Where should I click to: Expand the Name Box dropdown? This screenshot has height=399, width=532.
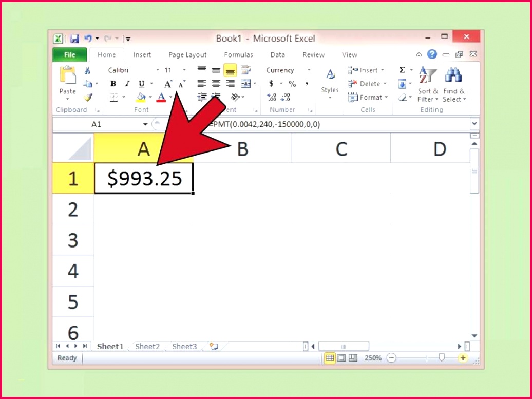point(145,124)
